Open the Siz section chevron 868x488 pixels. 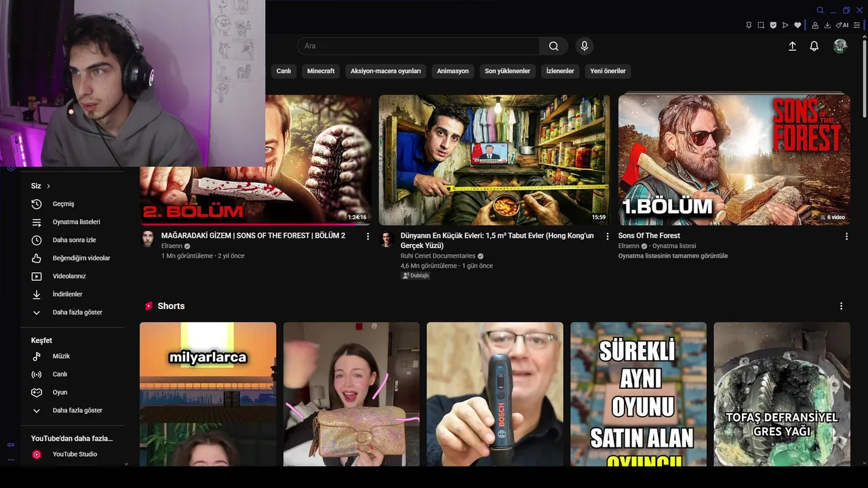(x=48, y=186)
